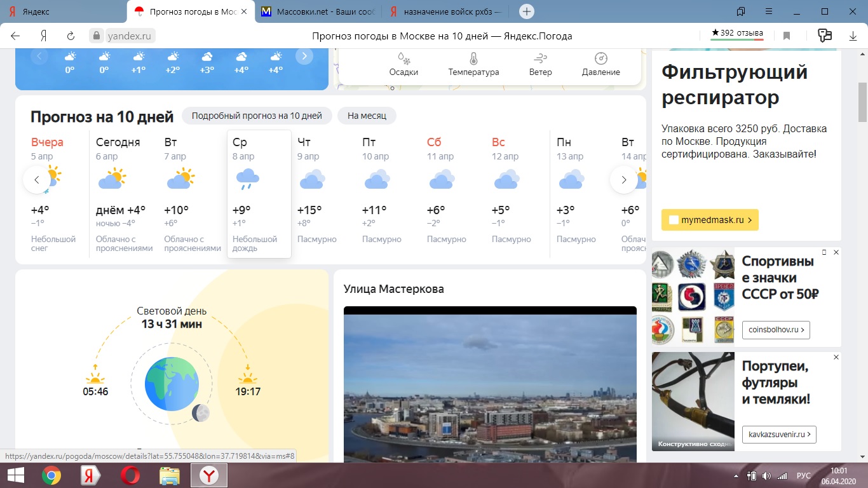Launch Opera from the taskbar

point(130,475)
